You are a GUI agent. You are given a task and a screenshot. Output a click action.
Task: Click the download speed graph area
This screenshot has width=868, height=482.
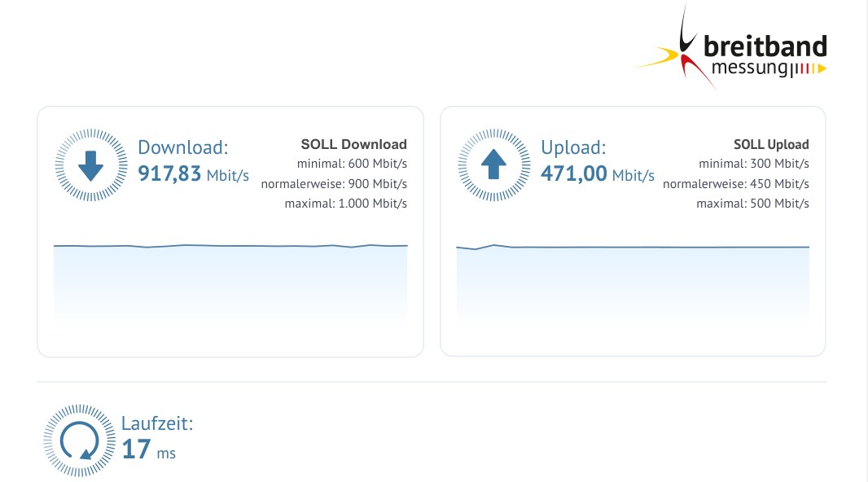(x=230, y=283)
